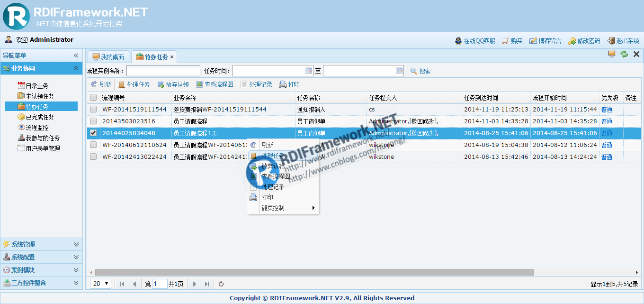Open 博客留言 link
This screenshot has width=644, height=304.
pos(545,41)
